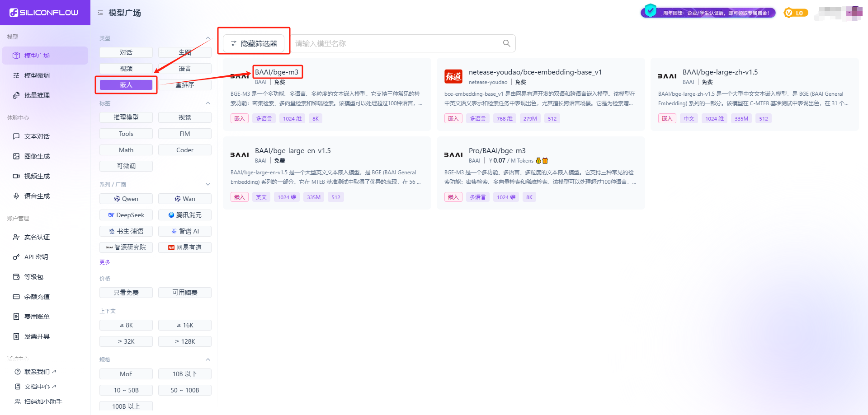The image size is (868, 415).
Task: Filter by DeepSeek vendor
Action: (x=126, y=215)
